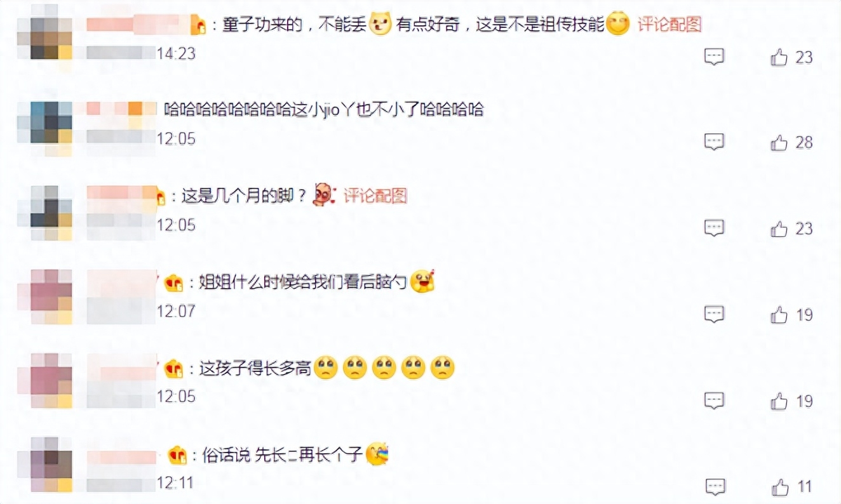Like the 12:11 comment with 11 likes
The image size is (841, 504).
tap(779, 487)
